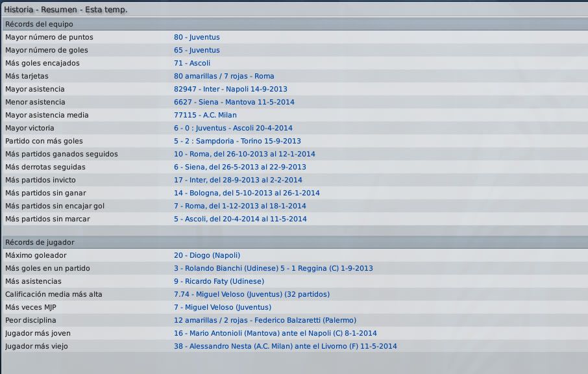Open '6627 - Siena - Mantova 11-5-2014' link
Screen dimensions: 588x374
pos(234,102)
